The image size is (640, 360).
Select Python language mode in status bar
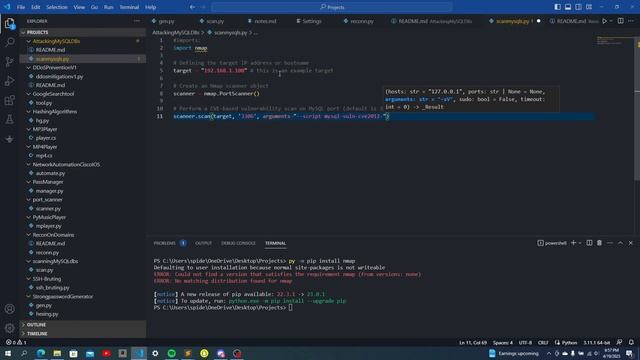[x=569, y=342]
